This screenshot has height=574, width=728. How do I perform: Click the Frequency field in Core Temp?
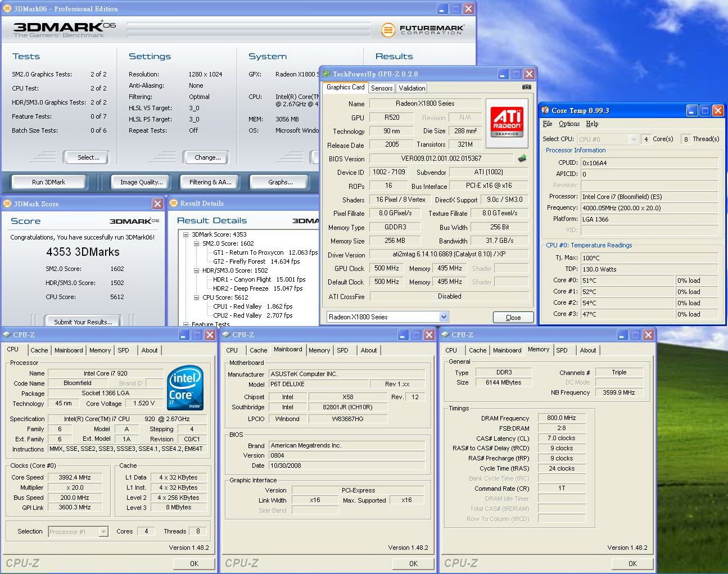649,208
